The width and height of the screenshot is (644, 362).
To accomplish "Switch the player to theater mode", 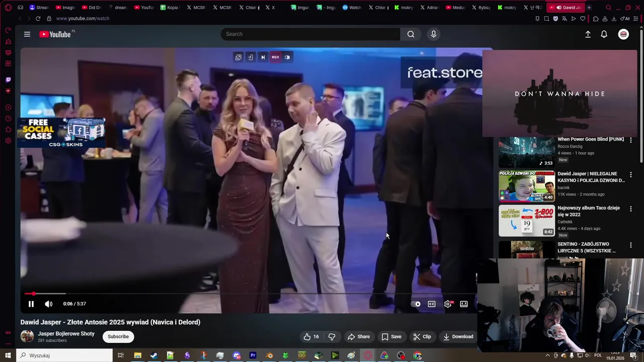I will click(464, 304).
